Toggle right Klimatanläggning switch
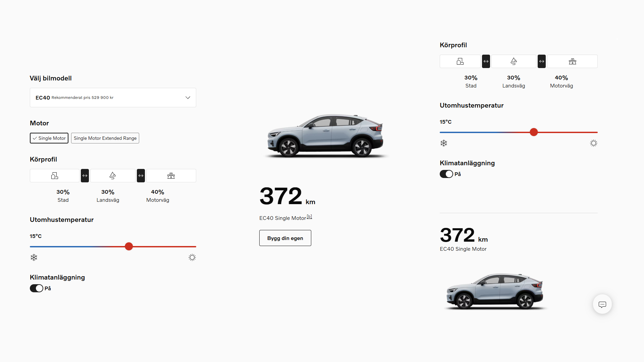 446,174
